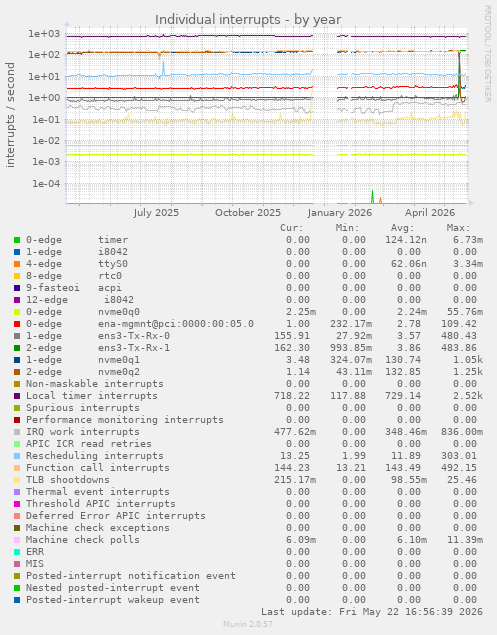Click the January 2026 axis label
The width and height of the screenshot is (497, 635).
click(339, 213)
